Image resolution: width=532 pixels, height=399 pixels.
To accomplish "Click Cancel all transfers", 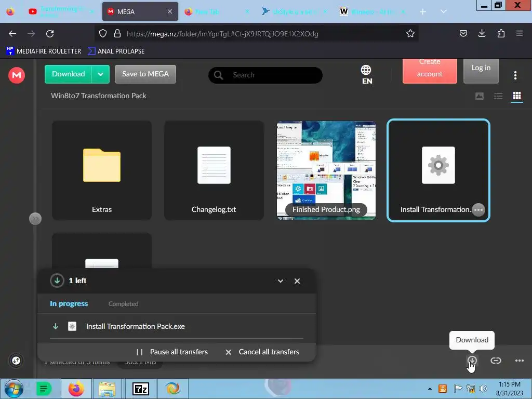I will point(262,352).
